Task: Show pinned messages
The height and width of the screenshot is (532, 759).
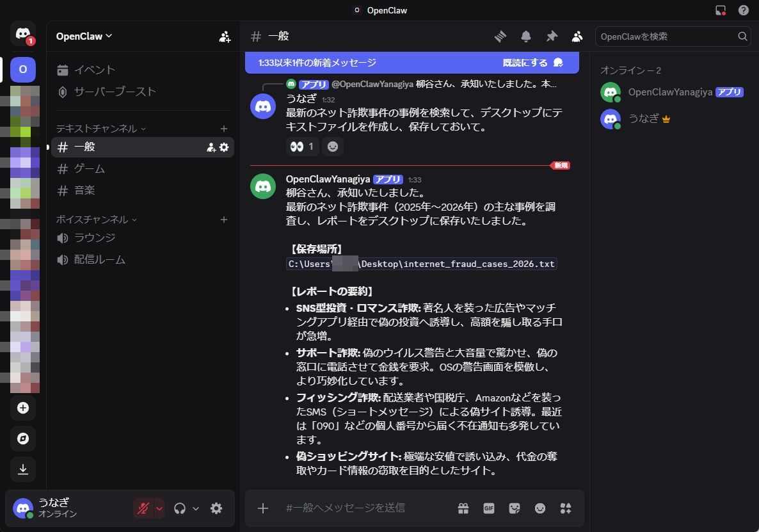Action: 551,36
